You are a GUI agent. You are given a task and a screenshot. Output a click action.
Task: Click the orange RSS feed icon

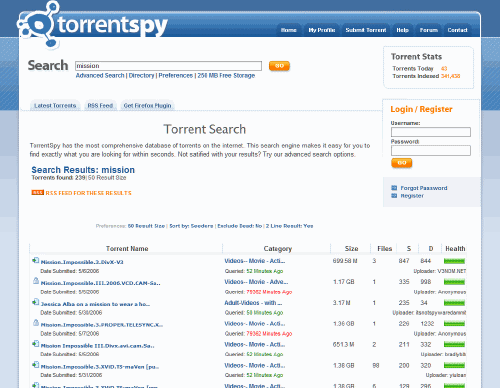pyautogui.click(x=37, y=193)
